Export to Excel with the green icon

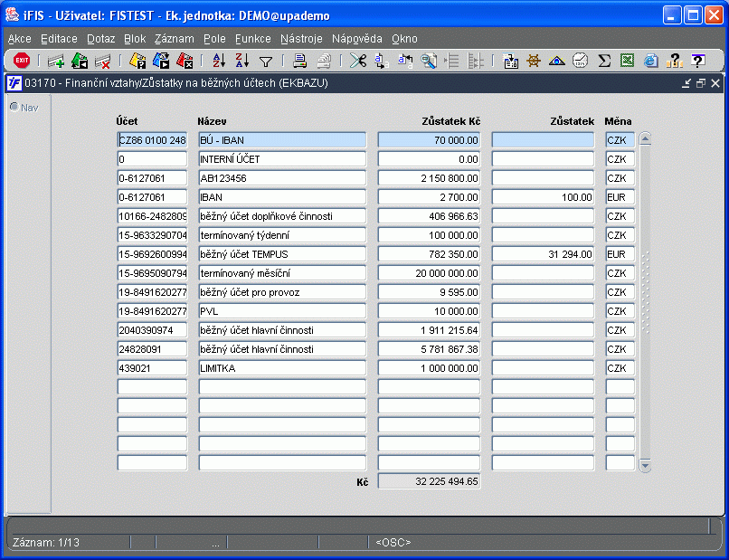(627, 61)
